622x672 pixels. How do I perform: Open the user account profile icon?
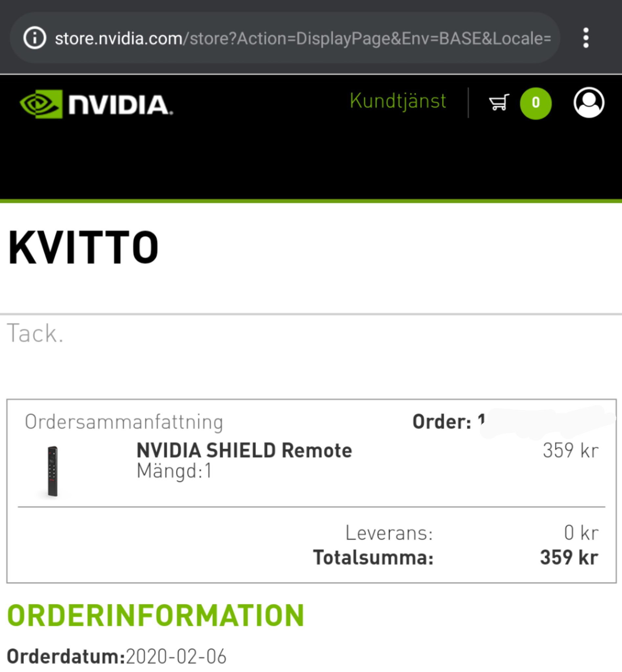(x=589, y=103)
